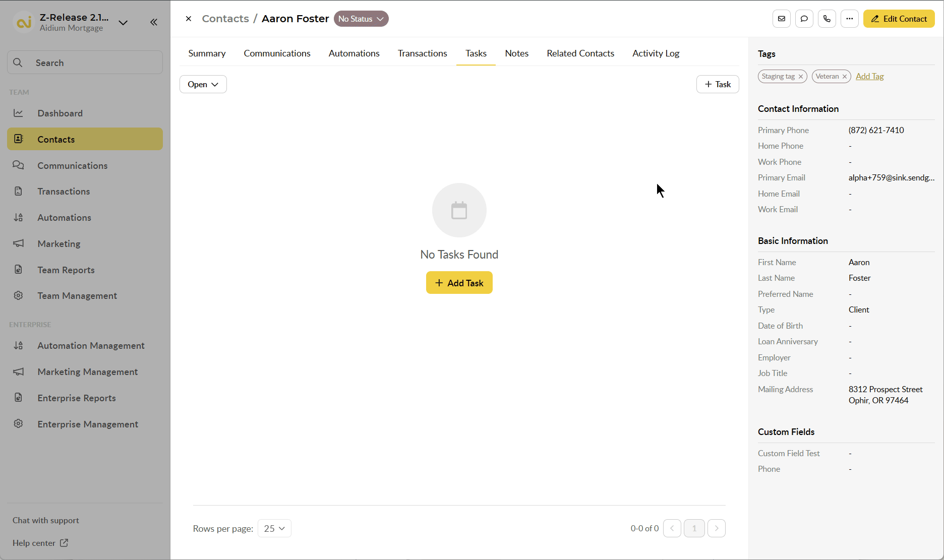This screenshot has height=560, width=944.
Task: Click the Add Tag link
Action: coord(869,76)
